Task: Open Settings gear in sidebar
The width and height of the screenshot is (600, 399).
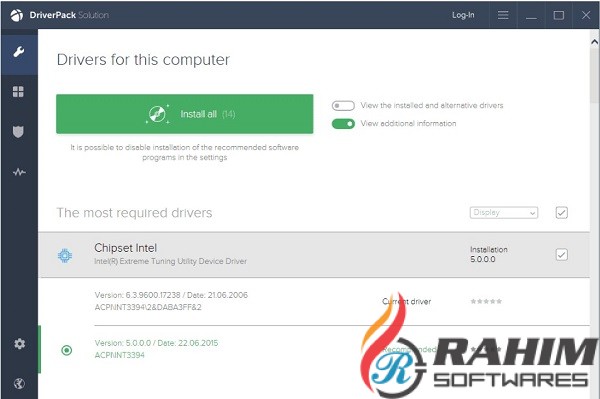Action: point(19,344)
